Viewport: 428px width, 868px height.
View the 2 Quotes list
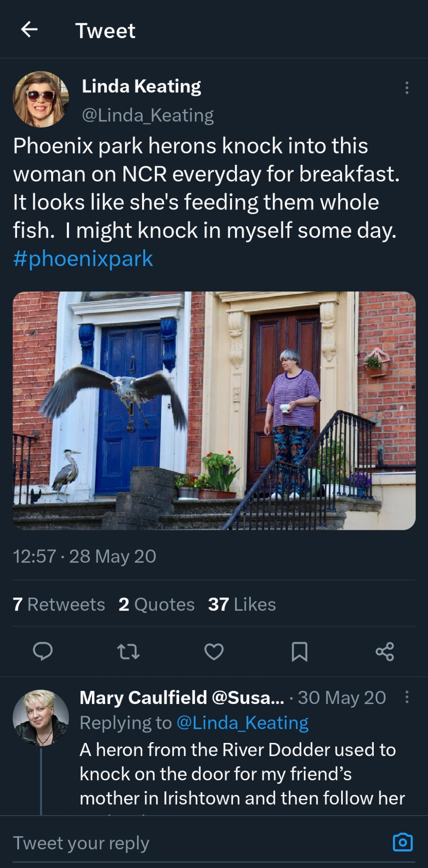tap(157, 604)
